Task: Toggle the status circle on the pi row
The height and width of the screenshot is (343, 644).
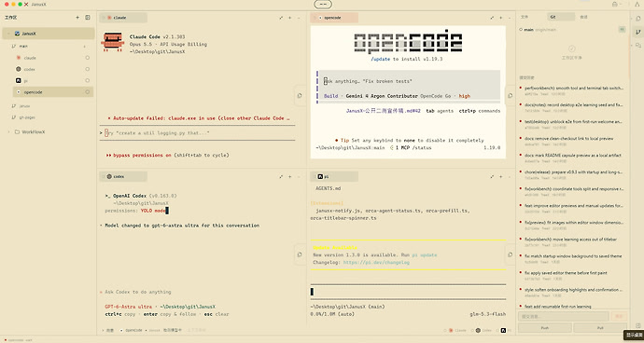Action: [87, 81]
